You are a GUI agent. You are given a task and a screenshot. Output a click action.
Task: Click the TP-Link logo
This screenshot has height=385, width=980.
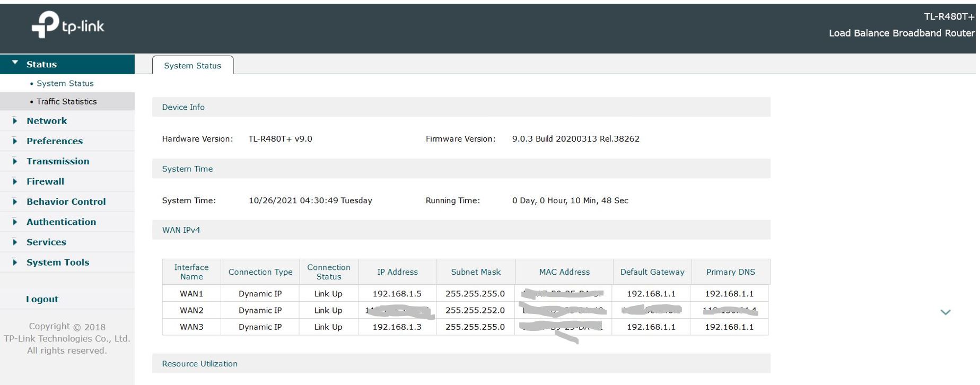pyautogui.click(x=68, y=25)
